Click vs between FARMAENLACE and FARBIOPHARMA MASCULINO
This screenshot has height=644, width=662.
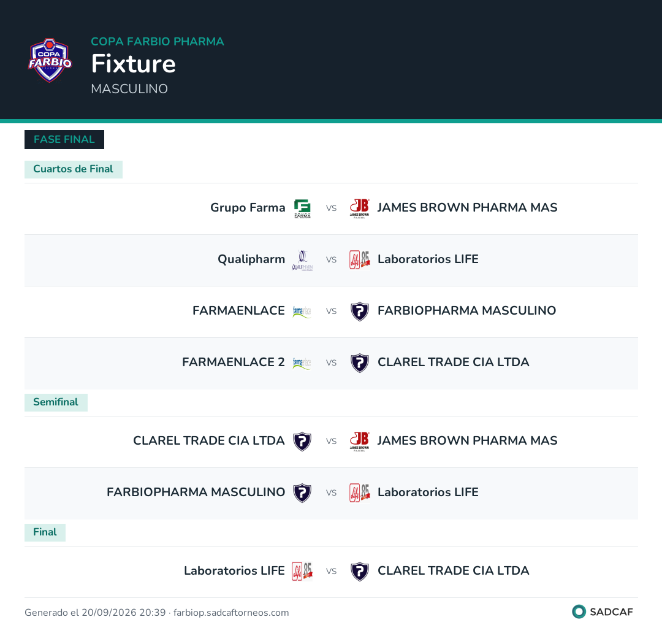(332, 312)
